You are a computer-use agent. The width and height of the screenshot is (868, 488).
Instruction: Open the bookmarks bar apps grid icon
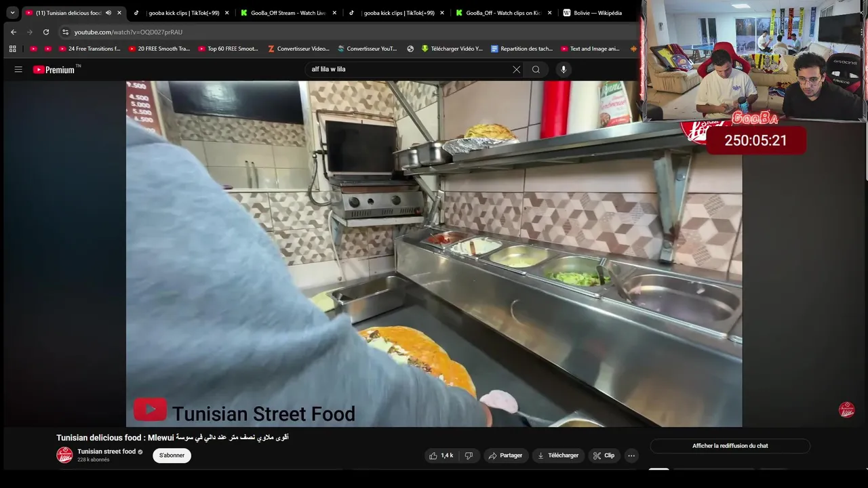(12, 49)
